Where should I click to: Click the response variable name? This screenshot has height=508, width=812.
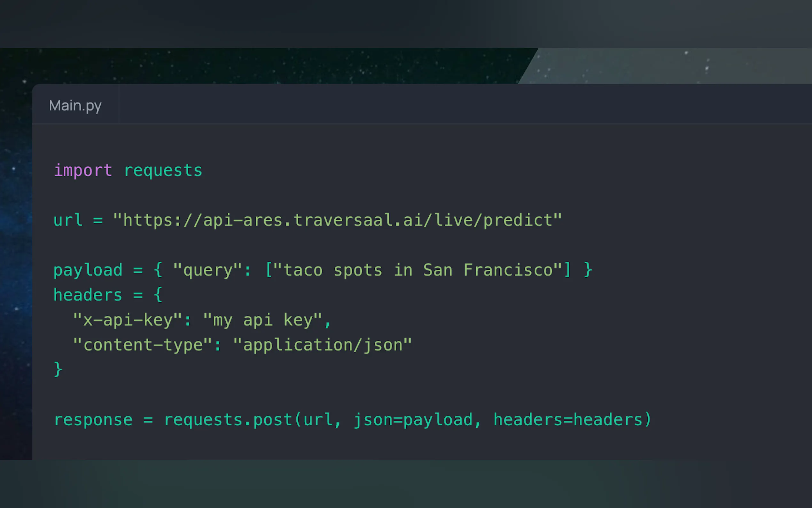click(93, 420)
